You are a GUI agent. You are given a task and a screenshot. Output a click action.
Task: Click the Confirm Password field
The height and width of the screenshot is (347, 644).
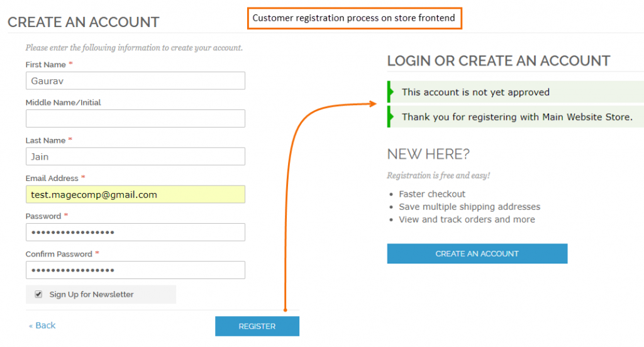(135, 270)
